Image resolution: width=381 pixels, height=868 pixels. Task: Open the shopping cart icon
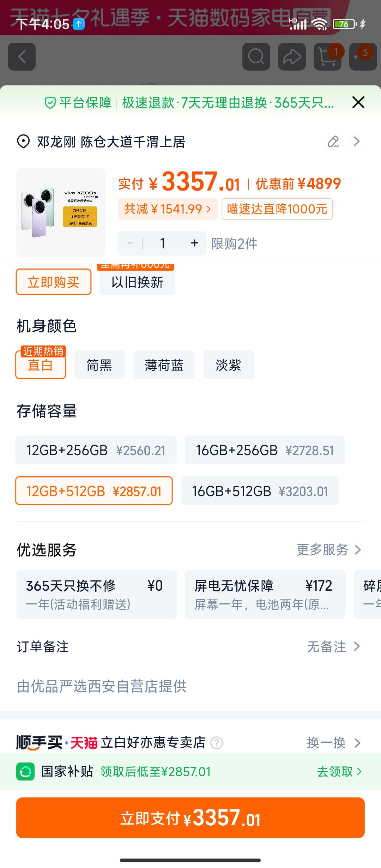click(x=327, y=56)
